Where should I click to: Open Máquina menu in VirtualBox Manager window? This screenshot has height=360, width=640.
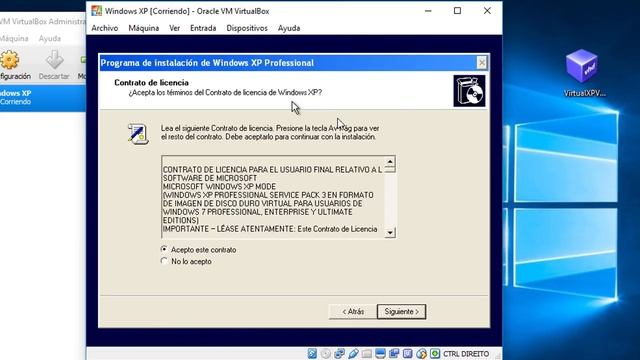click(x=13, y=38)
